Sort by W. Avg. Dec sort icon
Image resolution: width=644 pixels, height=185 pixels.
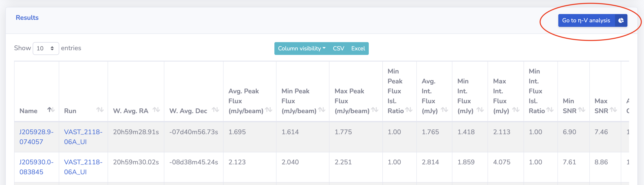[x=215, y=110]
